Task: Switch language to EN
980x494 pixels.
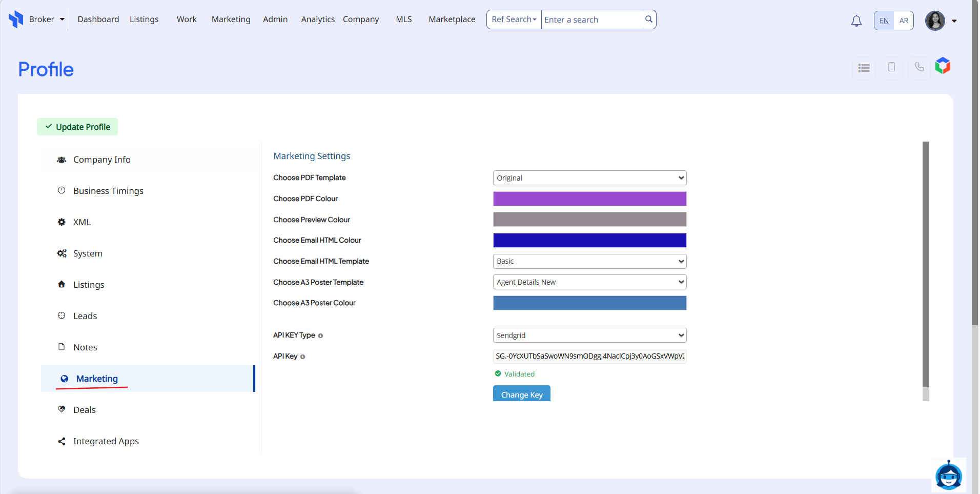Action: pos(884,21)
